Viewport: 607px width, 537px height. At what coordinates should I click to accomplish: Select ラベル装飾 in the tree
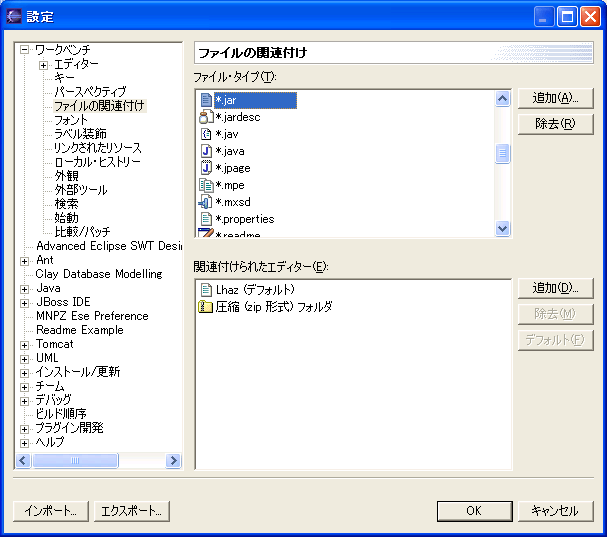[x=80, y=134]
